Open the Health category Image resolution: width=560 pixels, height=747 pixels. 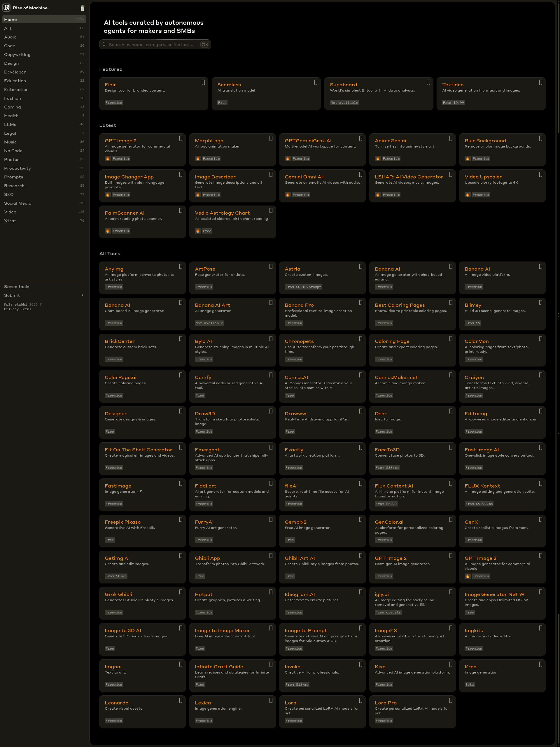[x=44, y=115]
